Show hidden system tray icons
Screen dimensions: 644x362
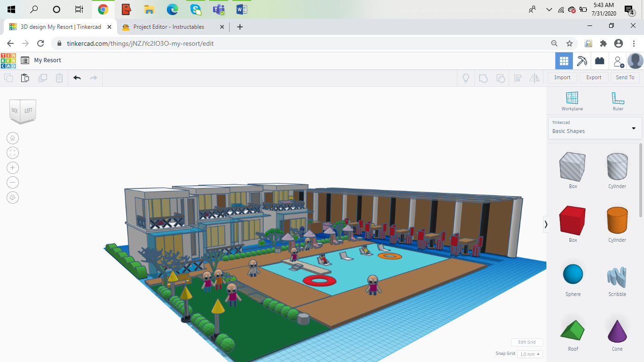click(549, 9)
